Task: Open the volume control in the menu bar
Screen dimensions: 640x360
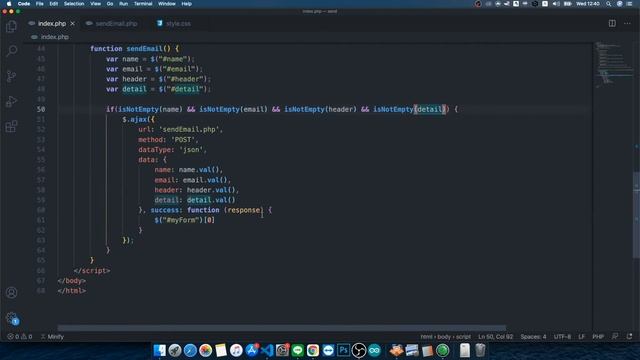Action: tap(556, 4)
